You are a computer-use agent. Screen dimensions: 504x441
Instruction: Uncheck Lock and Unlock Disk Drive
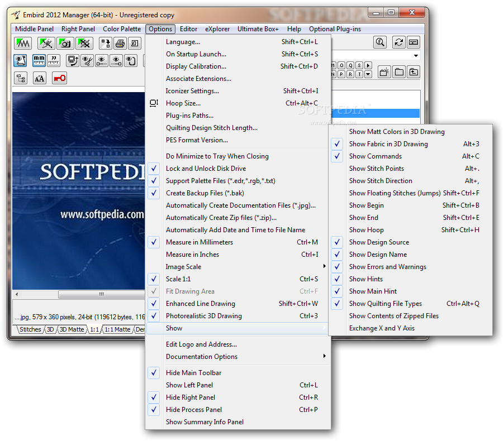[238, 169]
